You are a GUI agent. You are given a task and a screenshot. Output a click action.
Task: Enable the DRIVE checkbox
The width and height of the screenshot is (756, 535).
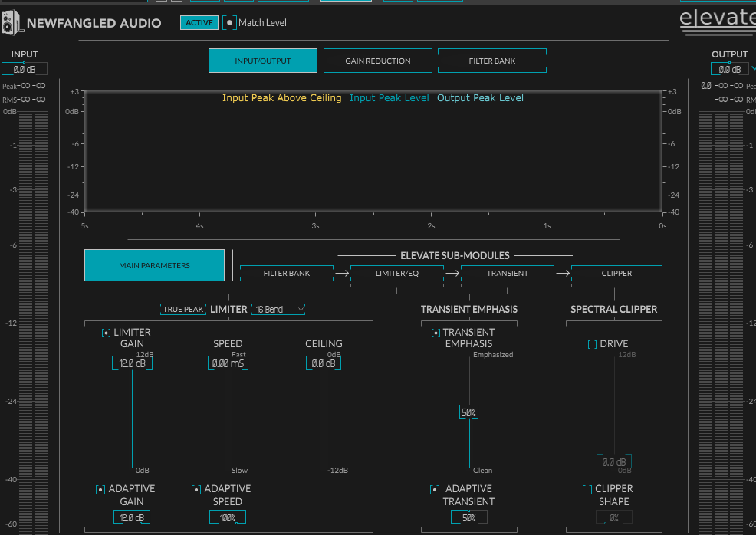592,344
